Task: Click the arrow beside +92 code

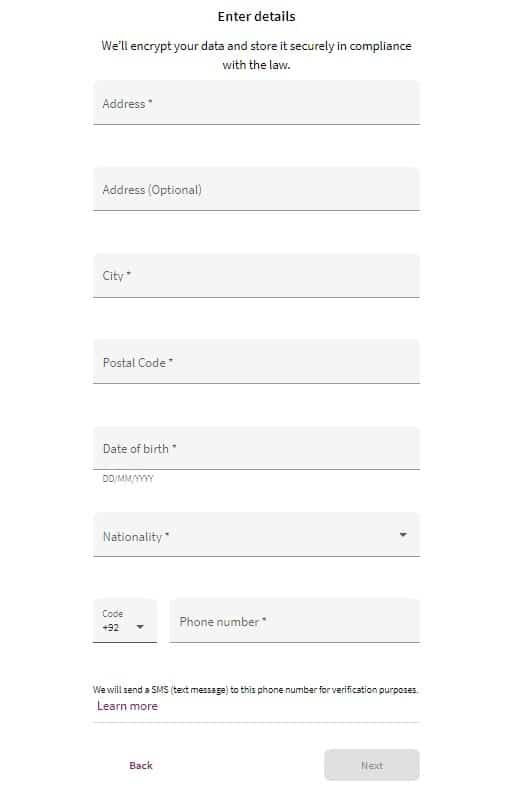Action: point(140,627)
